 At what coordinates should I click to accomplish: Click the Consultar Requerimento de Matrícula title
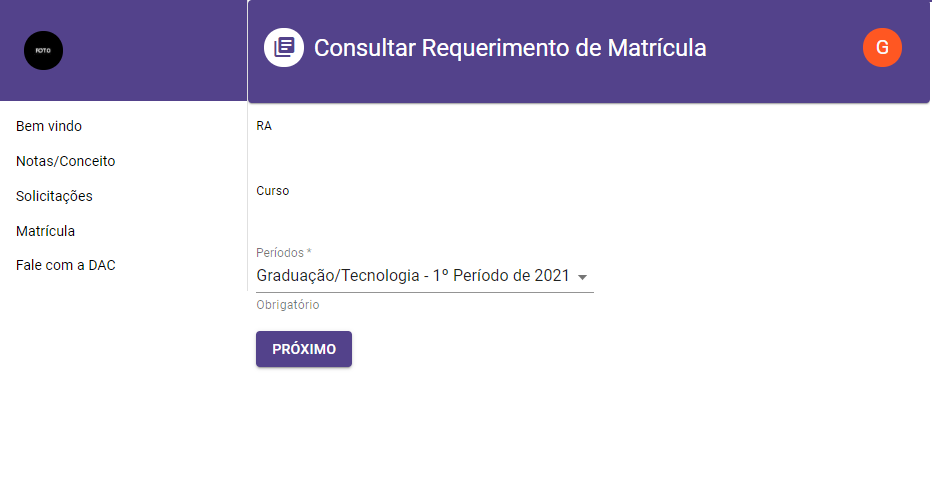510,48
